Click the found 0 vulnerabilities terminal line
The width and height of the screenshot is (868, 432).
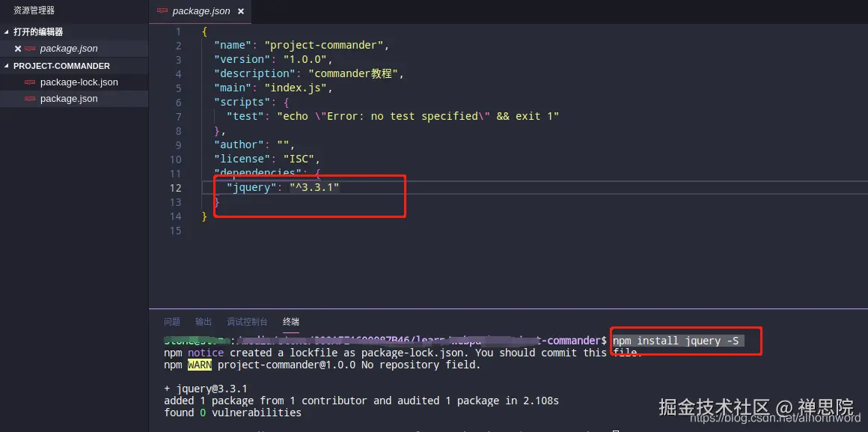(x=233, y=413)
